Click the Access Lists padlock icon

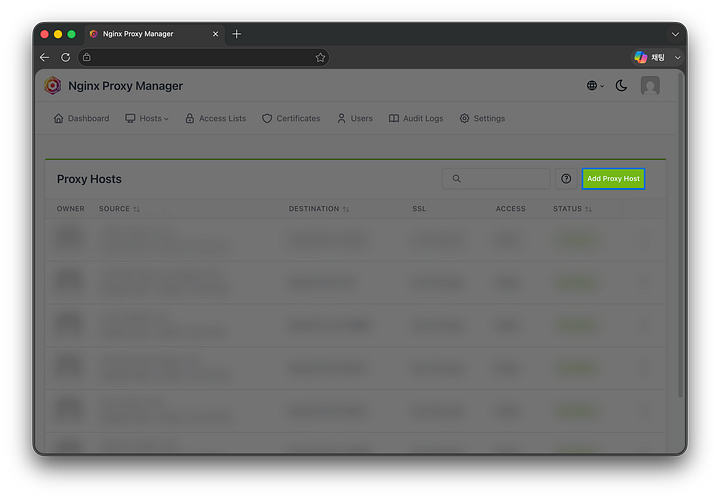coord(190,118)
